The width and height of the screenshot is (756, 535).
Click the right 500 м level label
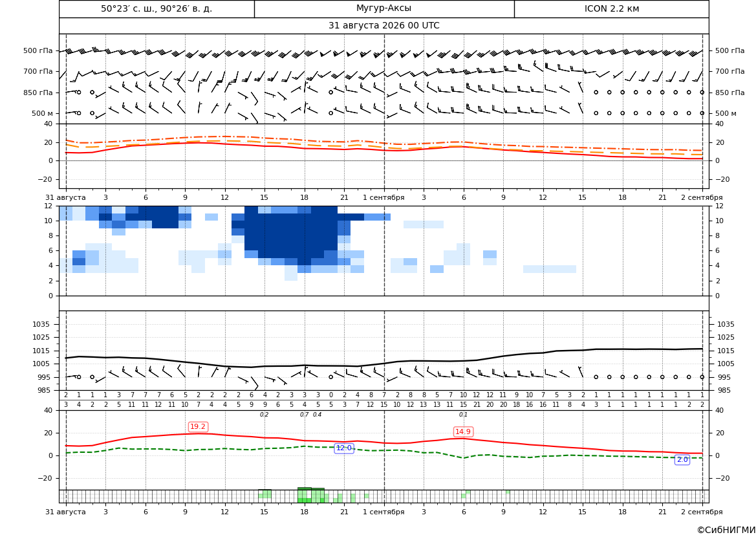point(726,113)
